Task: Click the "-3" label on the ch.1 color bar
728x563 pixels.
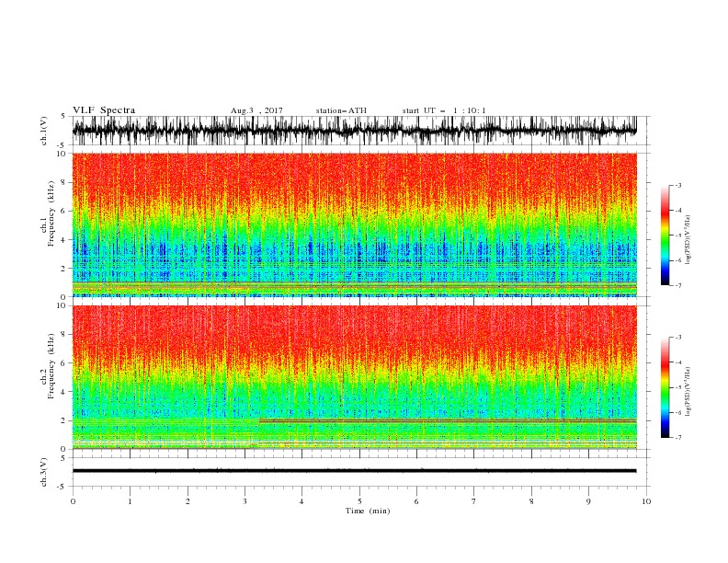Action: (x=678, y=185)
